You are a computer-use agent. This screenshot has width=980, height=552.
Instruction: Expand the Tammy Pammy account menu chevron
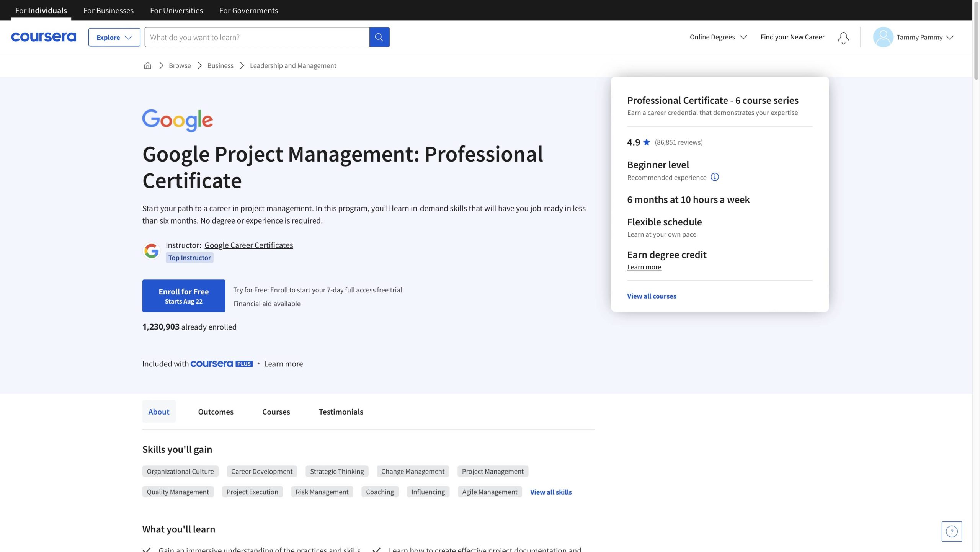tap(950, 38)
